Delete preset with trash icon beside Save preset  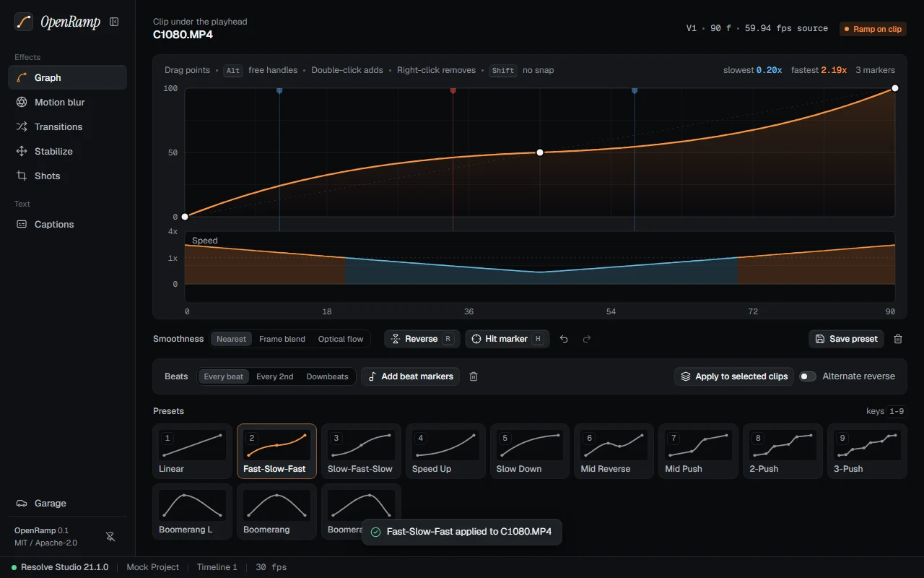898,339
